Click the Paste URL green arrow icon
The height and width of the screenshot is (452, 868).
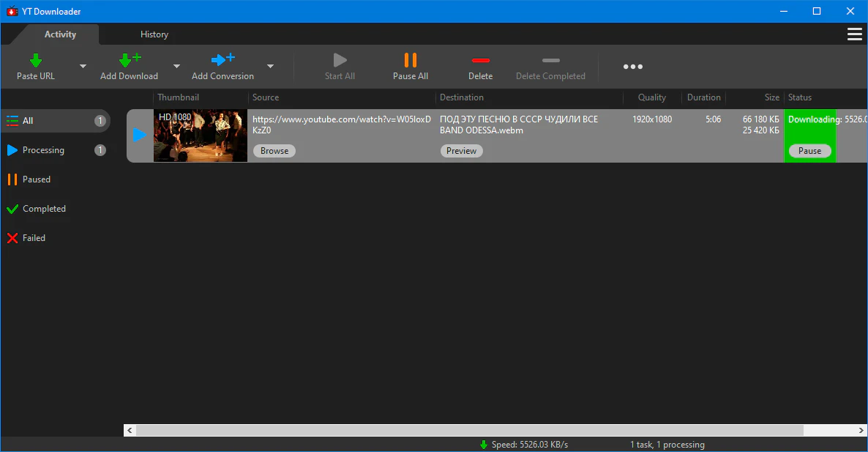click(36, 61)
